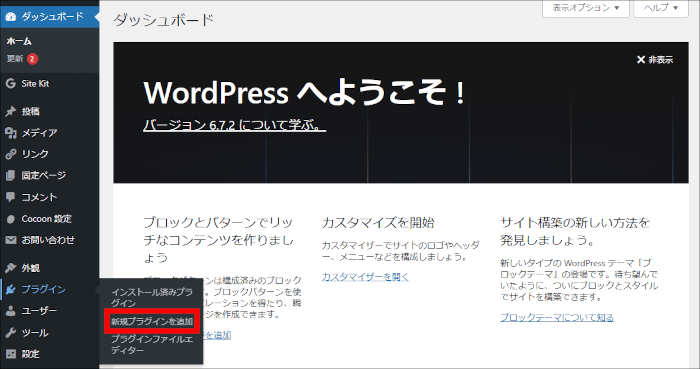Select プラグインファイルエディター in flyout
This screenshot has width=700, height=369.
pyautogui.click(x=152, y=344)
